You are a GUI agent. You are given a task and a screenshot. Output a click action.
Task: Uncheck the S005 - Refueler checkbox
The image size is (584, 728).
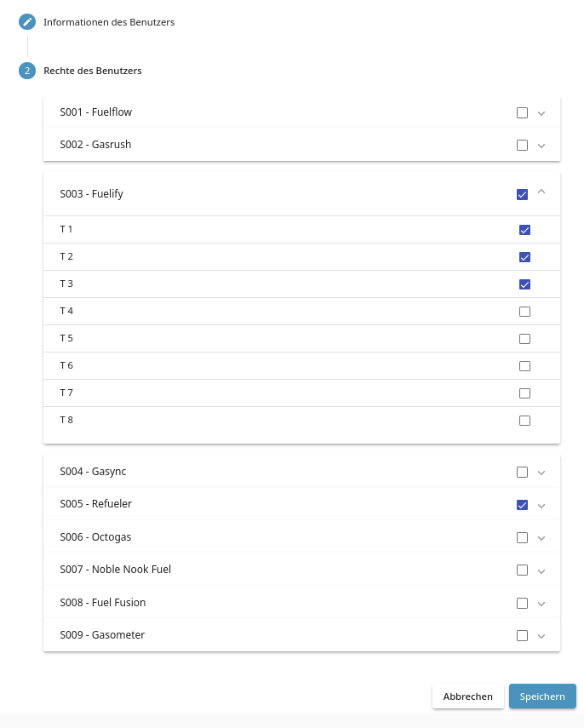(522, 505)
